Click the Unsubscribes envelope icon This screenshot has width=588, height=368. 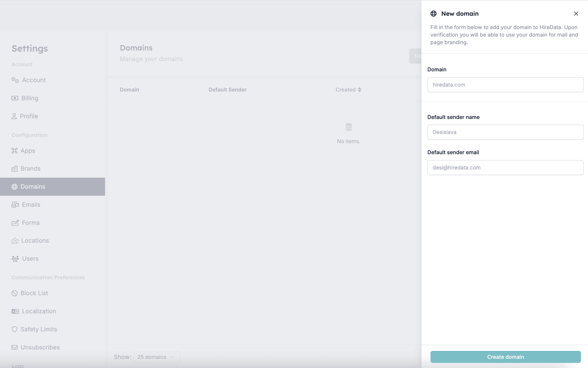pos(14,347)
